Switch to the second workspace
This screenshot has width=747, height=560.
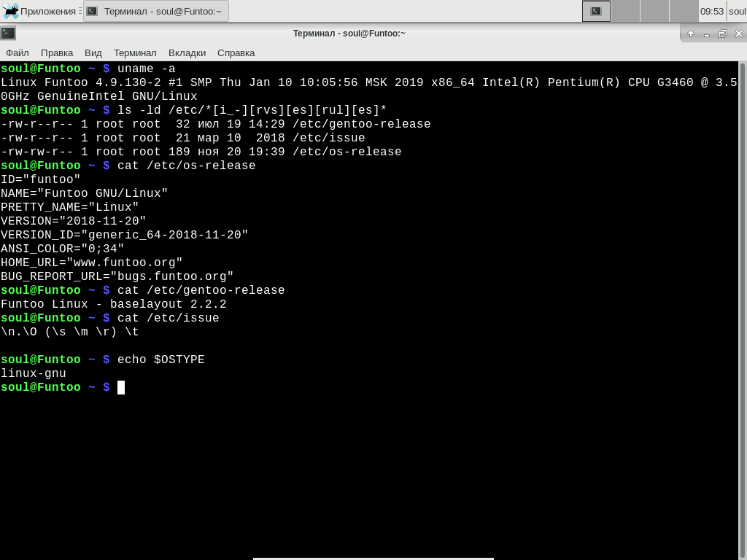[625, 11]
